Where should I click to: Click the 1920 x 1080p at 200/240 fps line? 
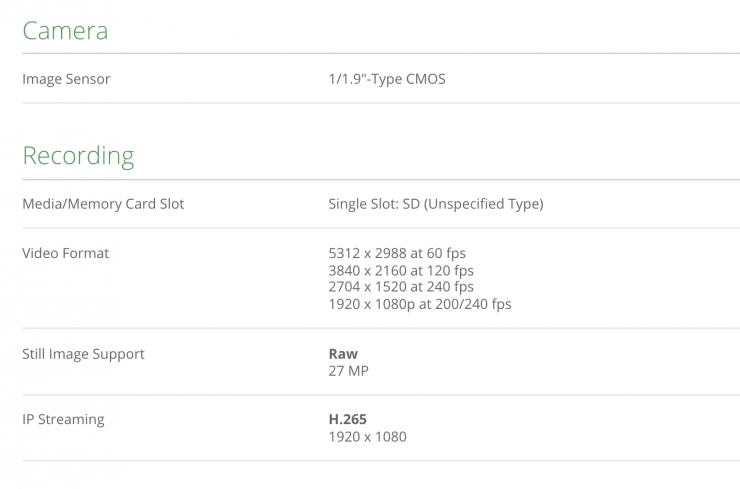tap(419, 304)
